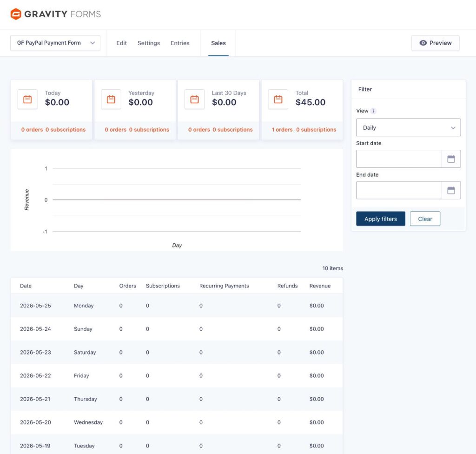This screenshot has height=454, width=476.
Task: Click Today's 0 orders link
Action: click(x=32, y=130)
